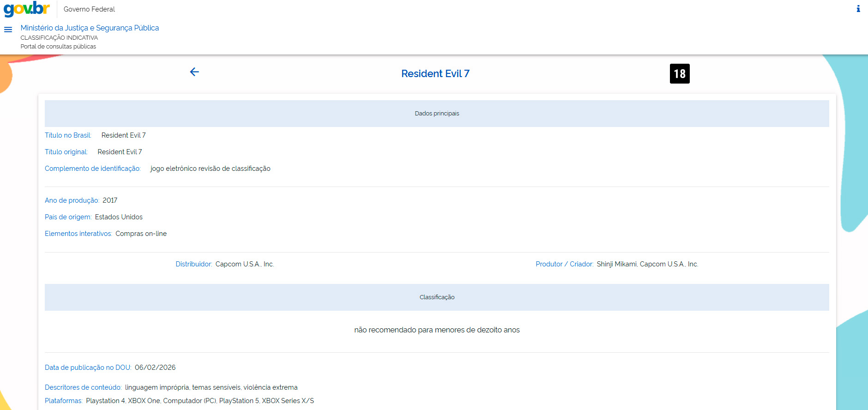Image resolution: width=868 pixels, height=410 pixels.
Task: Click the Ano de produção label
Action: [x=72, y=200]
